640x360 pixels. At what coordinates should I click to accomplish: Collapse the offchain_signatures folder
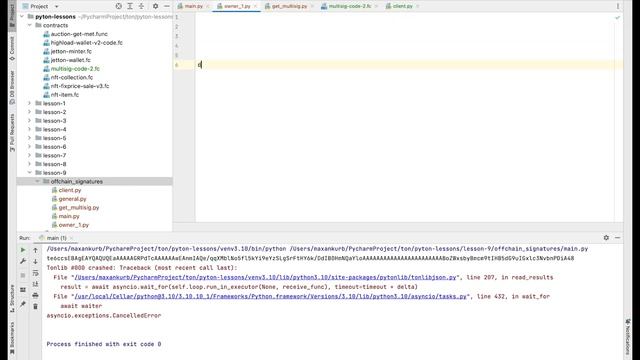click(x=38, y=181)
